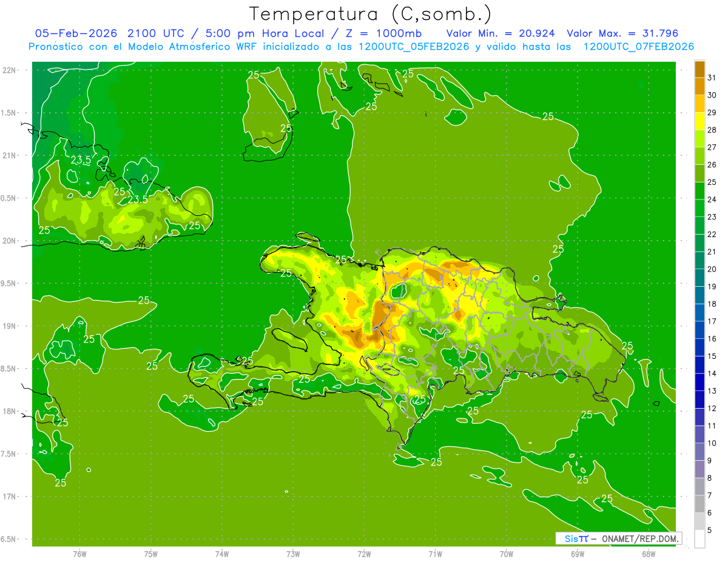Click the legend scale value 19

(712, 287)
